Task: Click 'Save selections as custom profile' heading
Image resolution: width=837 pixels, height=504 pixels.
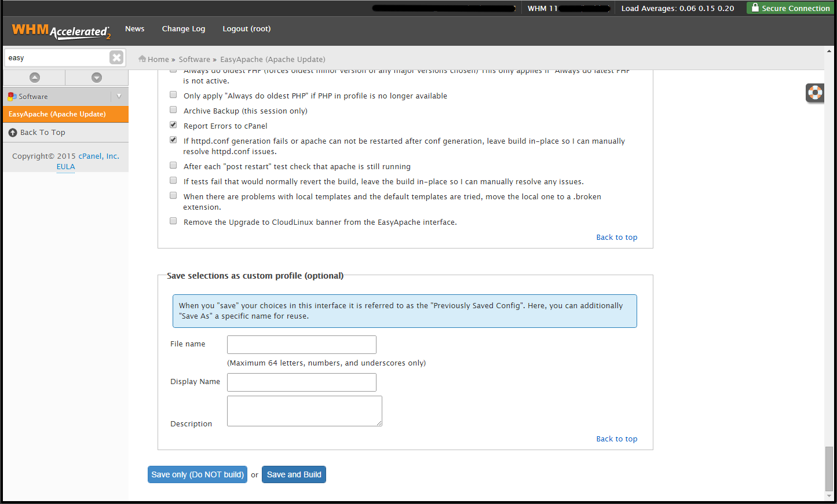Action: click(x=255, y=276)
